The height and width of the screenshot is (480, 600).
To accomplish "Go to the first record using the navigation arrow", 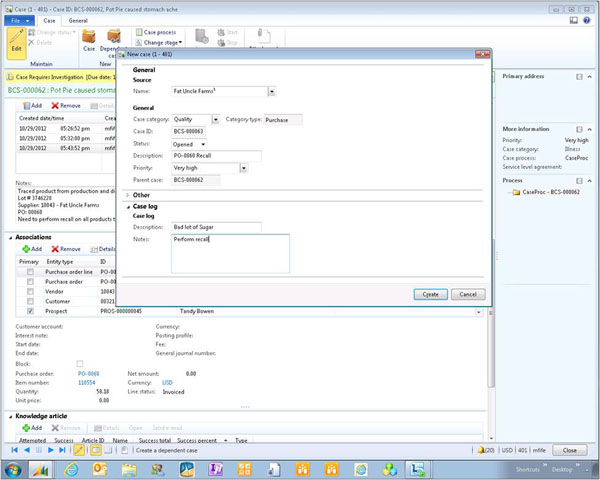I will (15, 451).
